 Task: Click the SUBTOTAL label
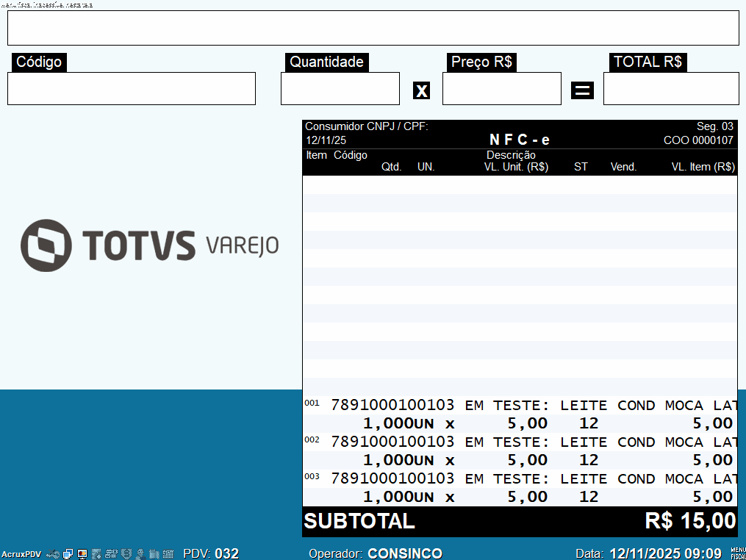click(x=359, y=522)
